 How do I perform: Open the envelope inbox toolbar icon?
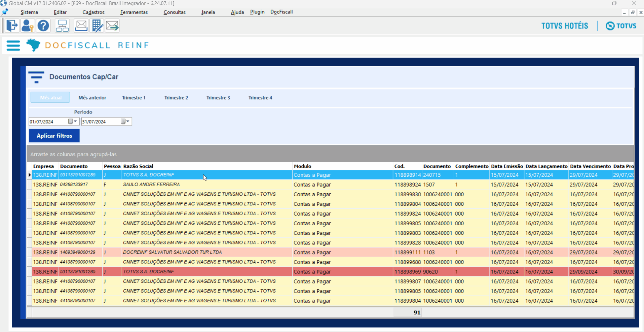click(x=81, y=26)
